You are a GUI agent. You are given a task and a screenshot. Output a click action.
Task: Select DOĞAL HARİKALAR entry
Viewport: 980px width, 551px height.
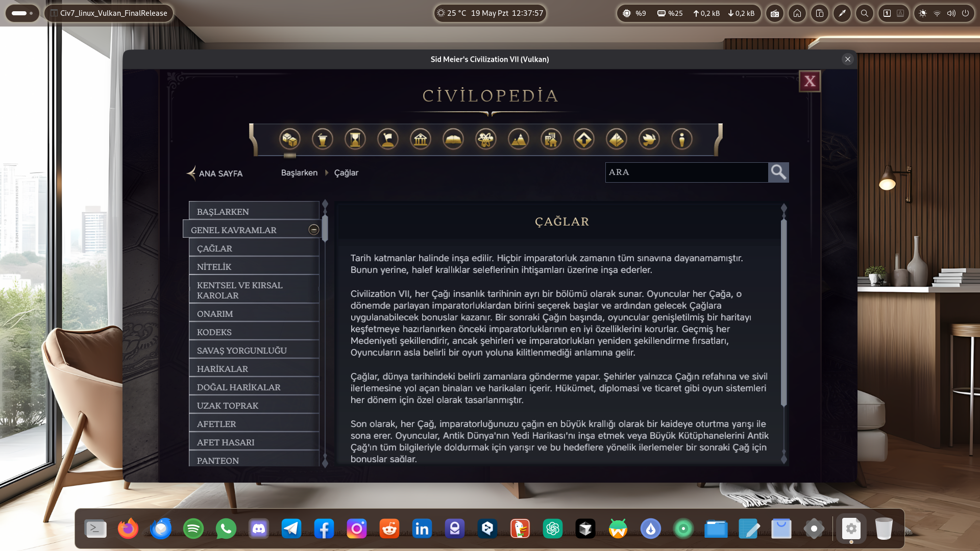tap(254, 387)
